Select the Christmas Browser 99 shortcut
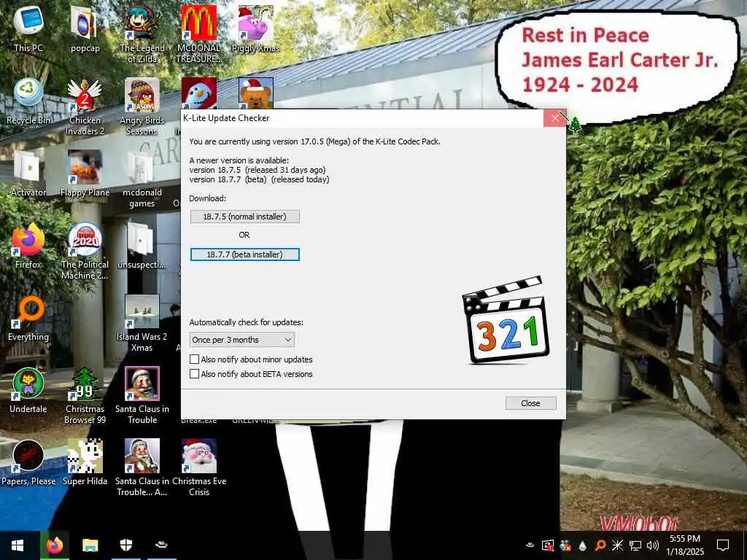This screenshot has height=560, width=747. (85, 396)
